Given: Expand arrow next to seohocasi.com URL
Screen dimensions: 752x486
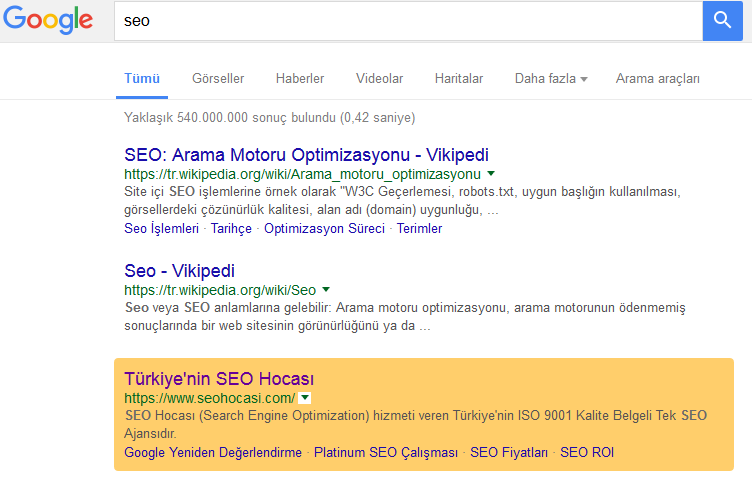Looking at the screenshot, I should coord(305,398).
